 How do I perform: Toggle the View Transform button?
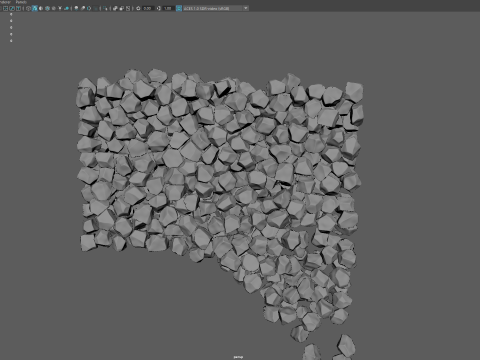click(179, 8)
